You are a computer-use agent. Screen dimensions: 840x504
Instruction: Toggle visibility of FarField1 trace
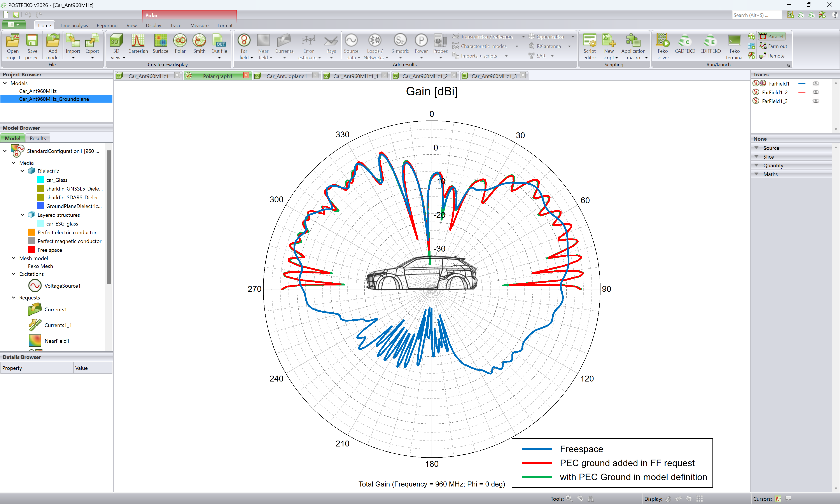(x=815, y=83)
